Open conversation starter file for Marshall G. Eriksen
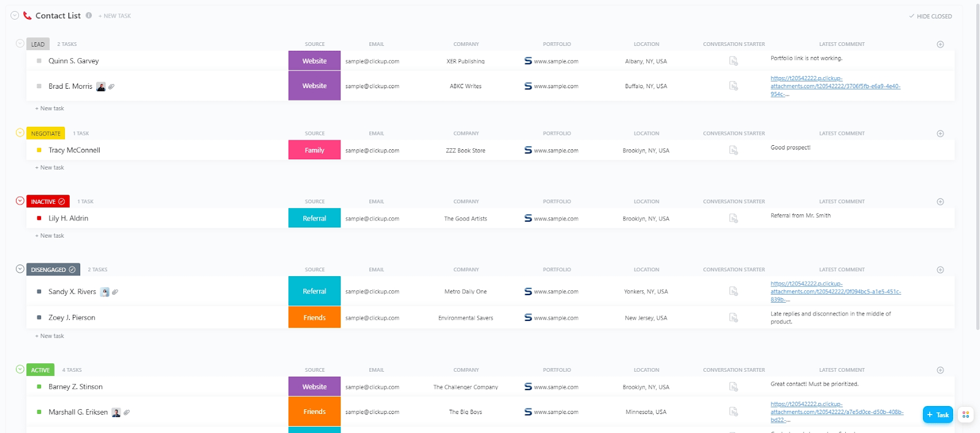Image resolution: width=980 pixels, height=433 pixels. [x=733, y=412]
